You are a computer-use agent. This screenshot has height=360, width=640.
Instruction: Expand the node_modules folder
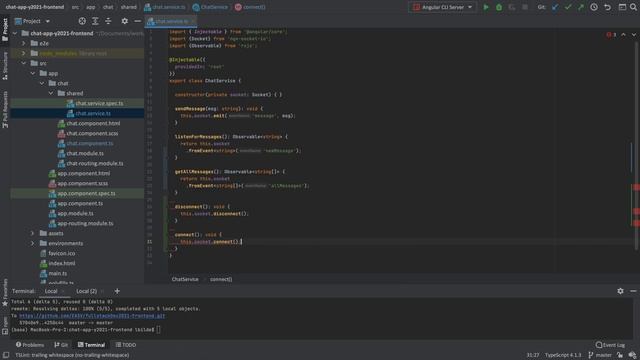(x=24, y=53)
